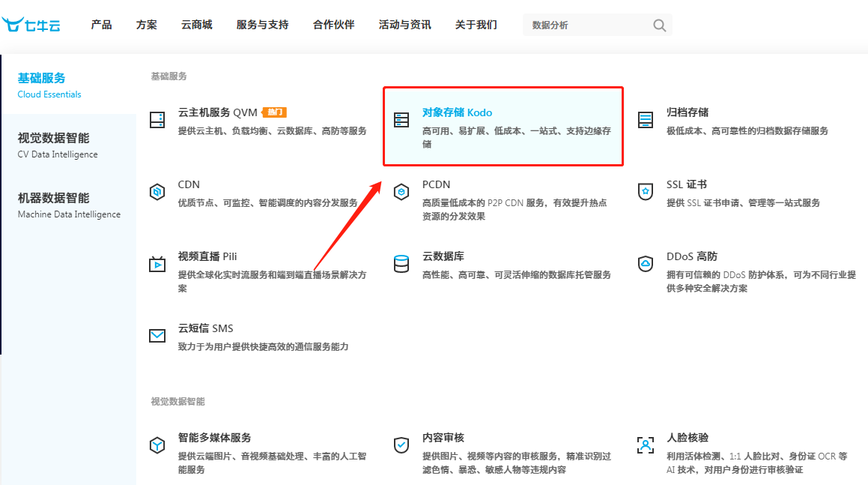Screen dimensions: 868x485
Task: Open the 云商城 menu
Action: [x=196, y=25]
